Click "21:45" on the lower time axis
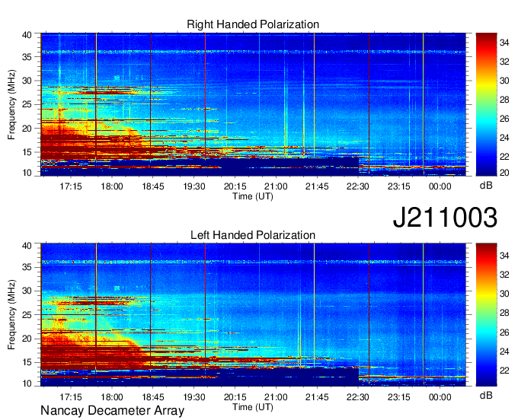Viewport: 518px width, 420px height. (x=317, y=397)
